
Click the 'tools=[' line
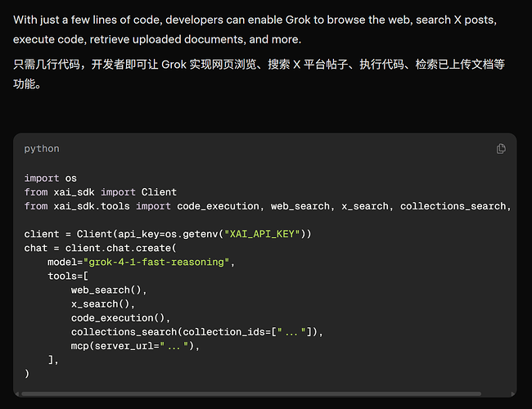(68, 276)
